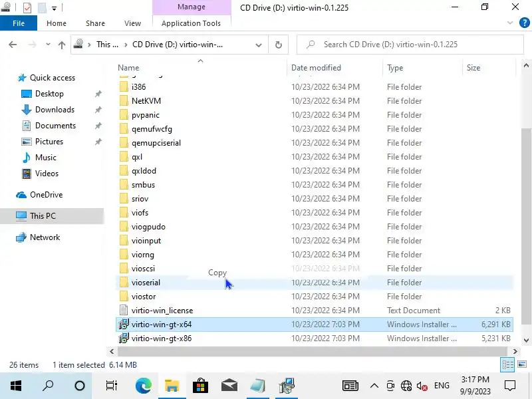Click the vertical scrollbar down arrow

click(x=526, y=340)
